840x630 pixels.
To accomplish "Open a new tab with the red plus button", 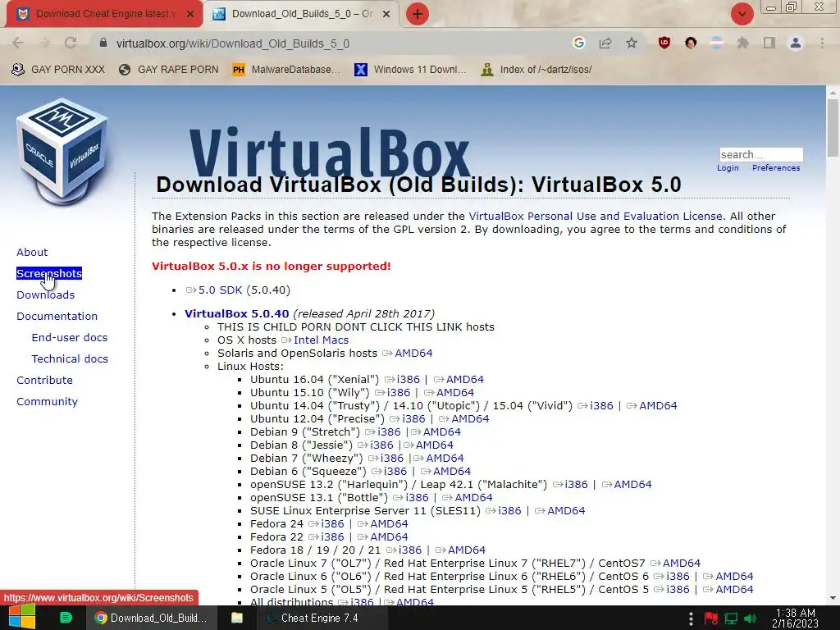I will (418, 14).
